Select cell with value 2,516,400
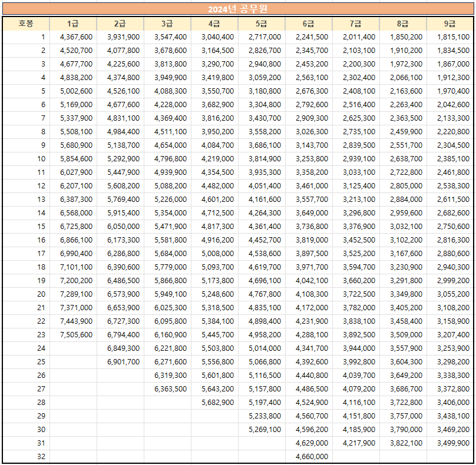476x465 pixels. pyautogui.click(x=356, y=105)
